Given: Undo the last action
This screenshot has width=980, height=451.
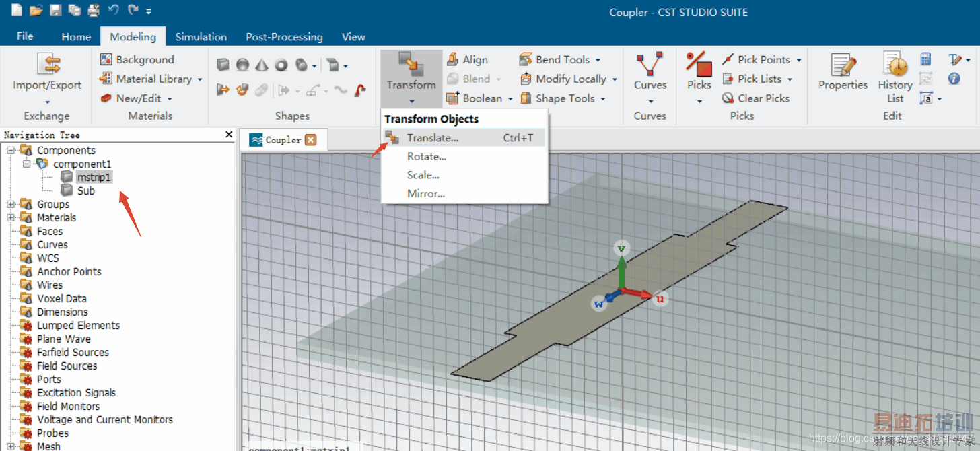Looking at the screenshot, I should 114,10.
